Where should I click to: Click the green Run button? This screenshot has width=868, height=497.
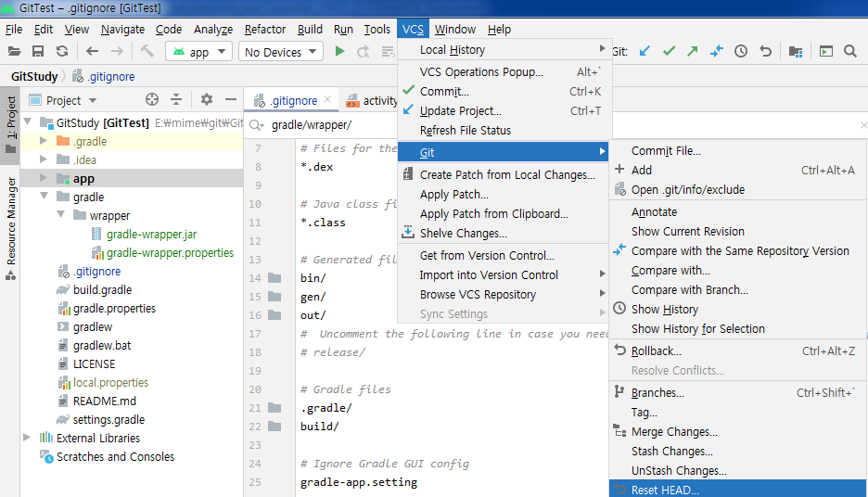(x=339, y=52)
